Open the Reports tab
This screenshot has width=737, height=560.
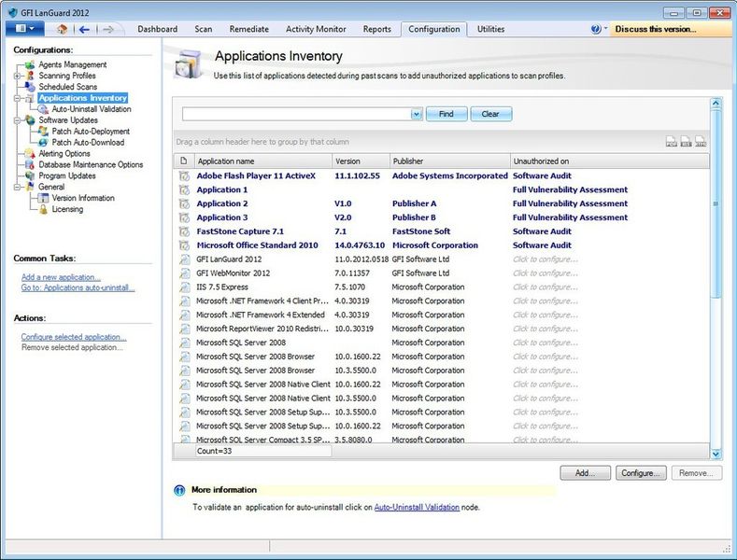377,29
